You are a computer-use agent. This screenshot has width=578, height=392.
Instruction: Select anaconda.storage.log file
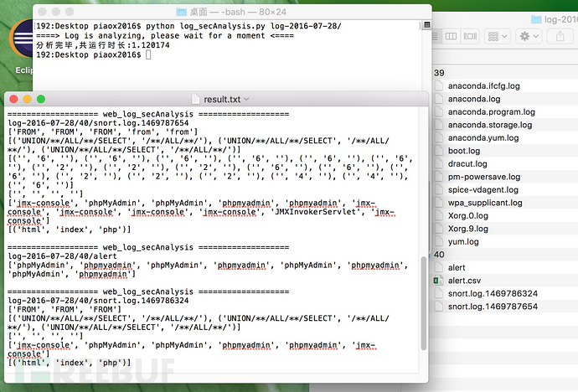(x=490, y=125)
